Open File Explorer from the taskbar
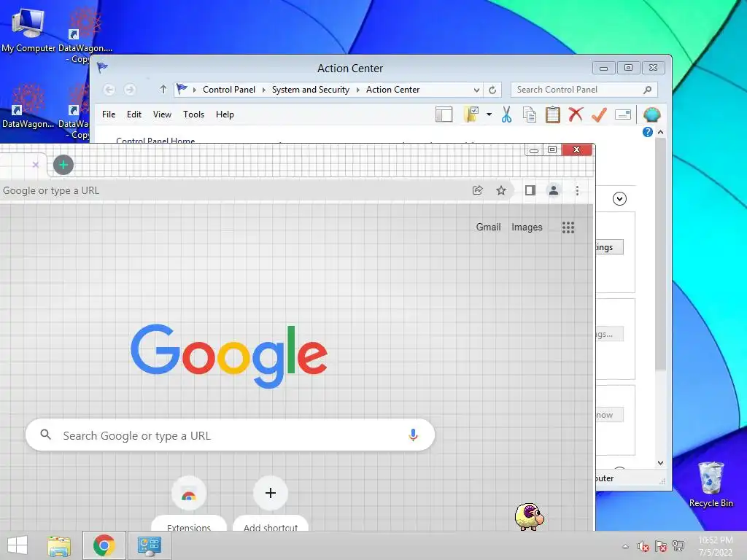This screenshot has height=560, width=747. 59,545
